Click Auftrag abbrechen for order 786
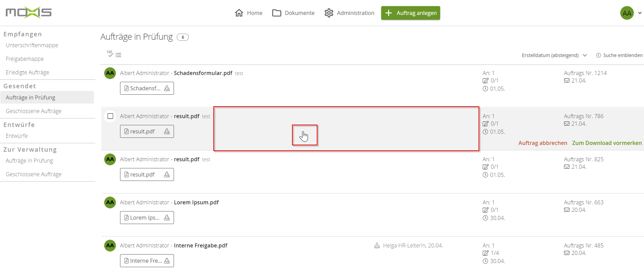 tap(543, 143)
